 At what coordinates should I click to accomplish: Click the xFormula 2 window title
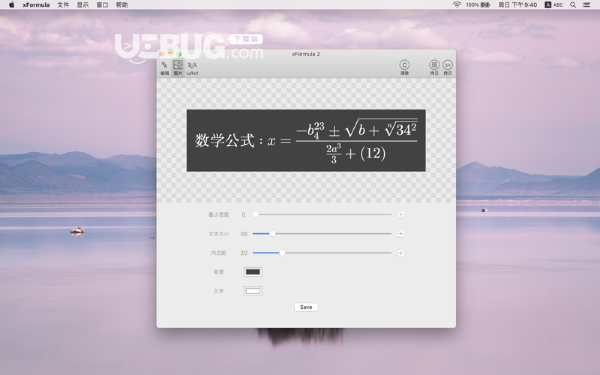coord(306,54)
